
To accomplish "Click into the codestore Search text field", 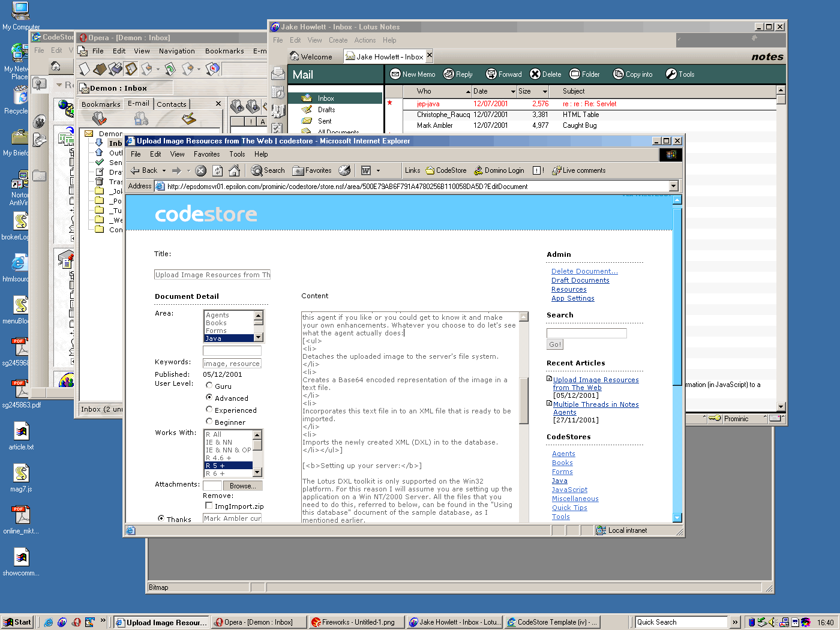I will point(586,333).
